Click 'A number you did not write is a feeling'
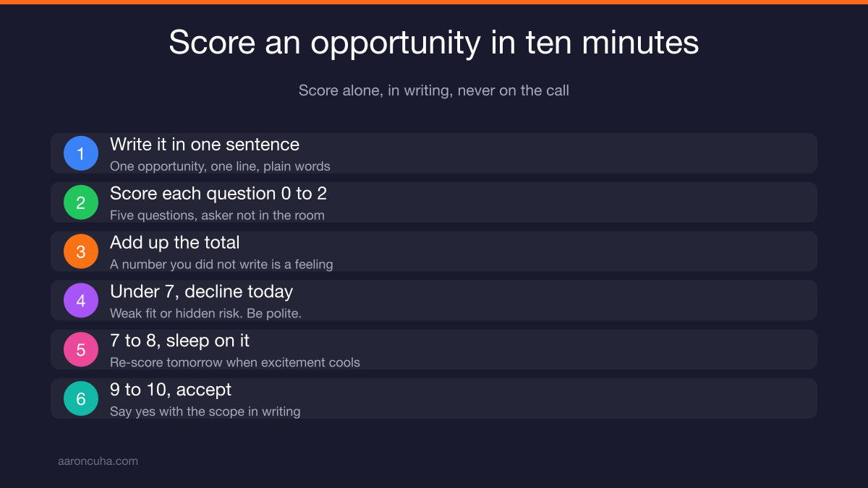The width and height of the screenshot is (868, 488). click(221, 265)
